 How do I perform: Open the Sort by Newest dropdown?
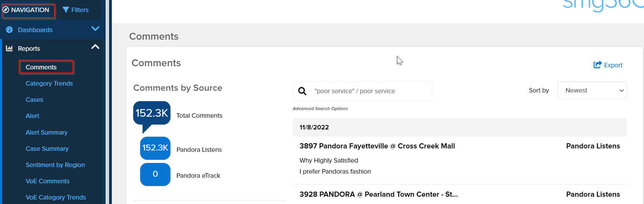click(x=592, y=90)
